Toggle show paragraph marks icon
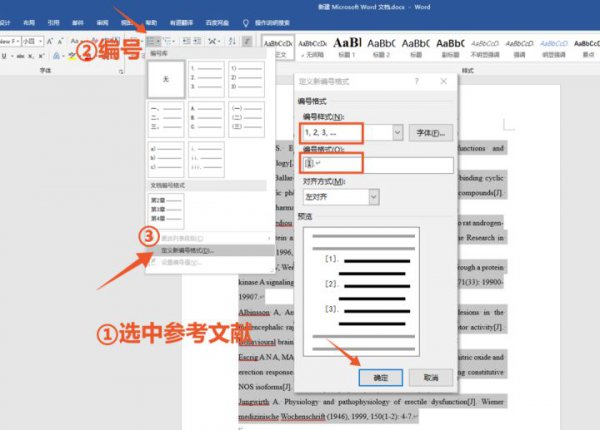The image size is (600, 430). [247, 41]
